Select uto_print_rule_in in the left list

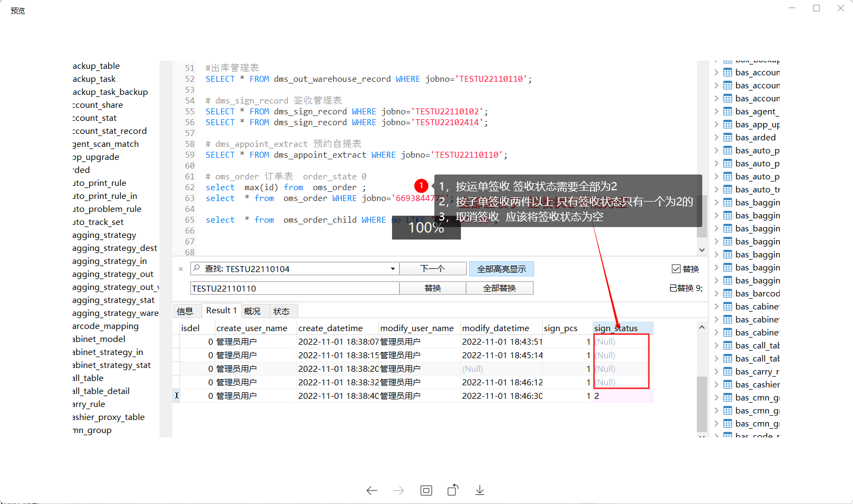(x=105, y=196)
